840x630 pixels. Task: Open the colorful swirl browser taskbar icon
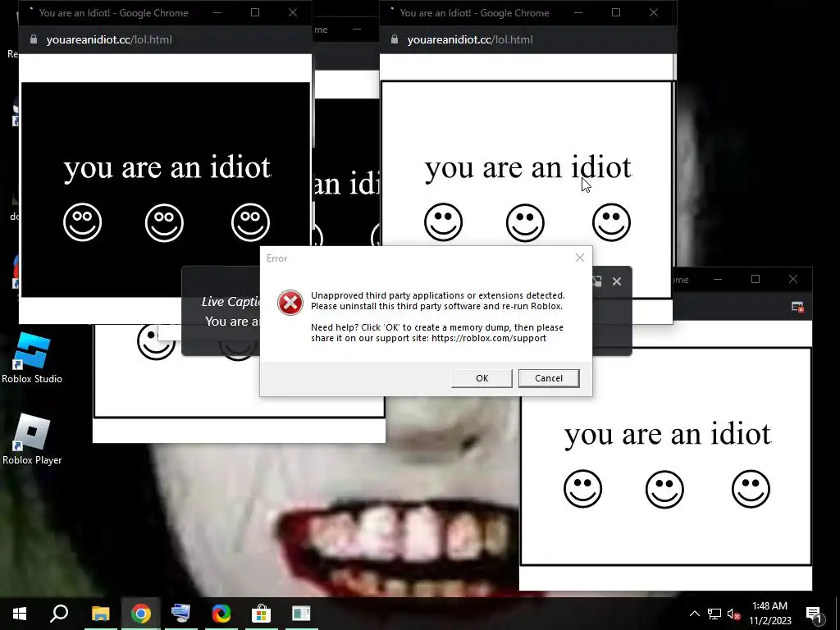coord(221,614)
